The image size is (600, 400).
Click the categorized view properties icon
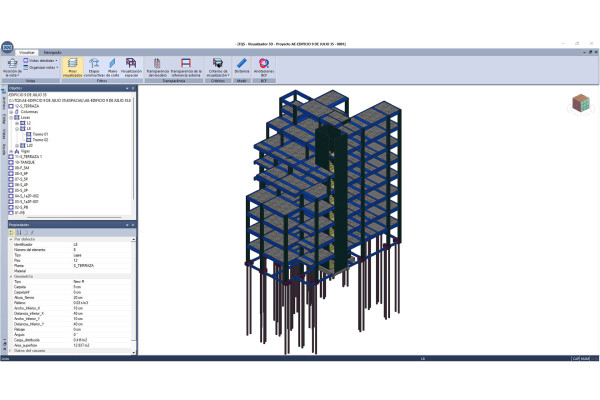[x=11, y=233]
